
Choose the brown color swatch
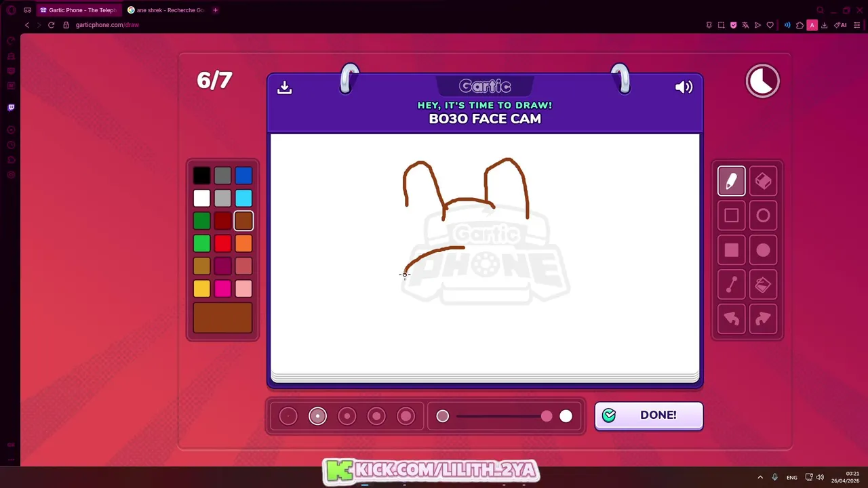(243, 221)
